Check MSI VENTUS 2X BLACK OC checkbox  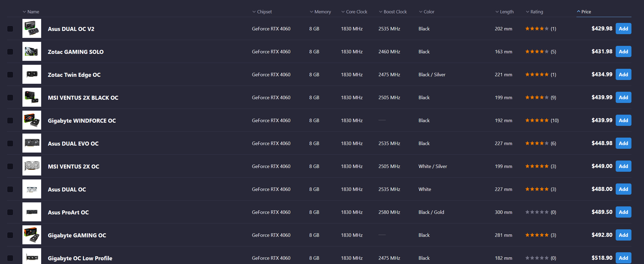click(10, 97)
